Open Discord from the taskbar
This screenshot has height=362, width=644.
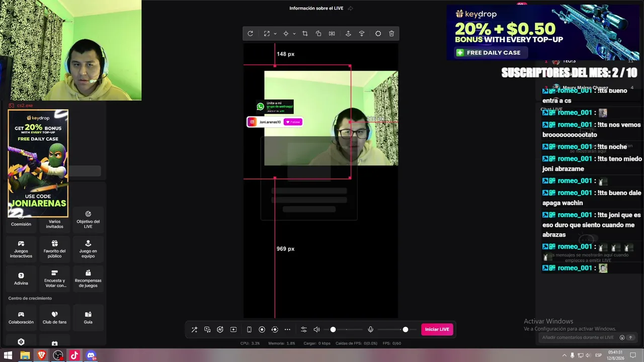(91, 355)
